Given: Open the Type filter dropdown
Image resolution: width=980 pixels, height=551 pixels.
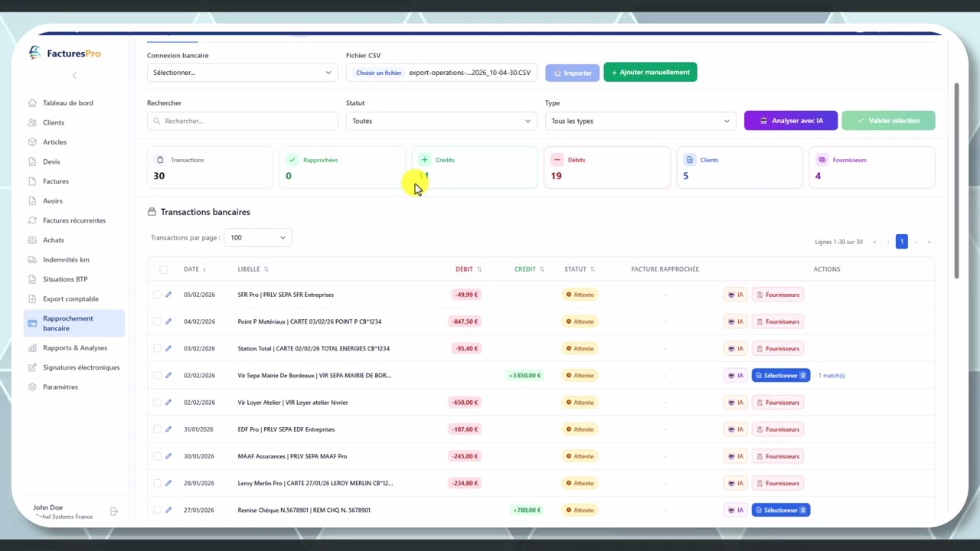Looking at the screenshot, I should 640,121.
